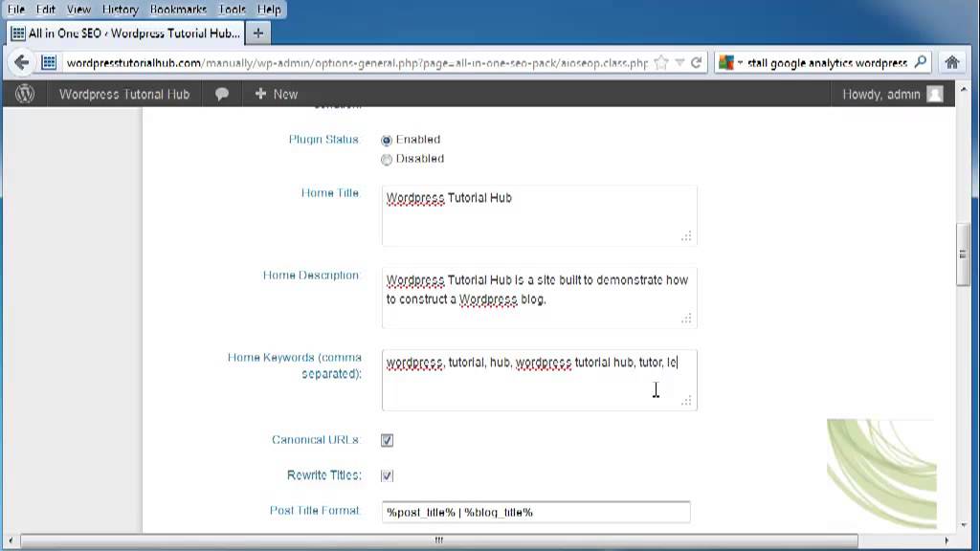This screenshot has width=980, height=551.
Task: Click the Home Description resize grip
Action: 686,319
